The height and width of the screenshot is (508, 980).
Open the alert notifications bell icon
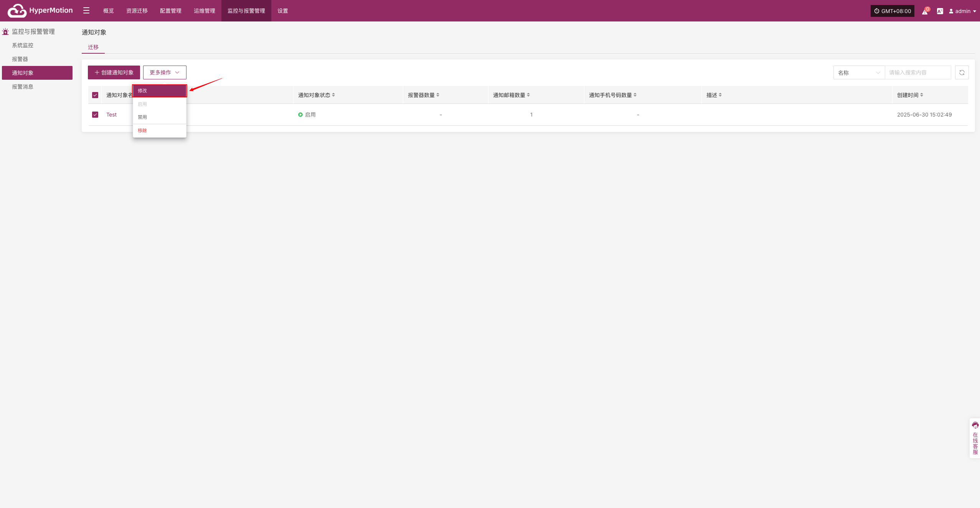pyautogui.click(x=925, y=11)
